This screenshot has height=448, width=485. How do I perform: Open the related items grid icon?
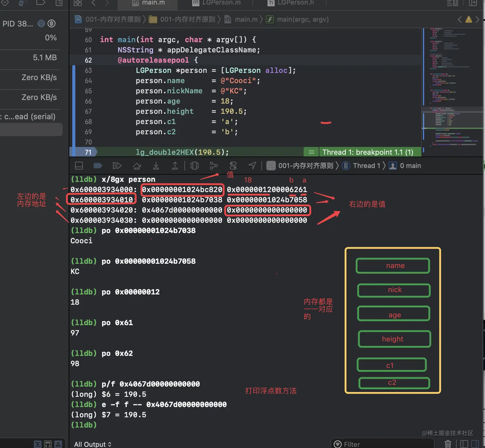tap(78, 3)
